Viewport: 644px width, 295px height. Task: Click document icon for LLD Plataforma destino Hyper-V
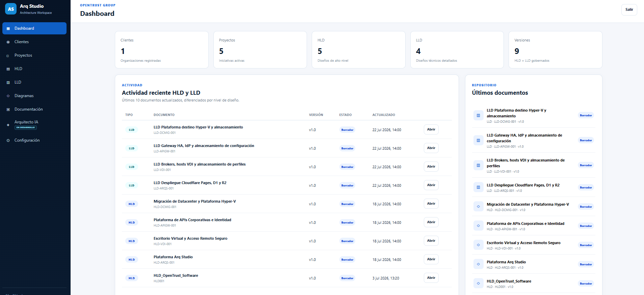coord(478,115)
